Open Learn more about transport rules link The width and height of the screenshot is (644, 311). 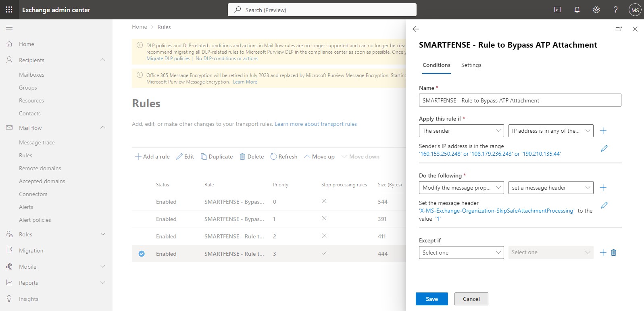pos(316,124)
